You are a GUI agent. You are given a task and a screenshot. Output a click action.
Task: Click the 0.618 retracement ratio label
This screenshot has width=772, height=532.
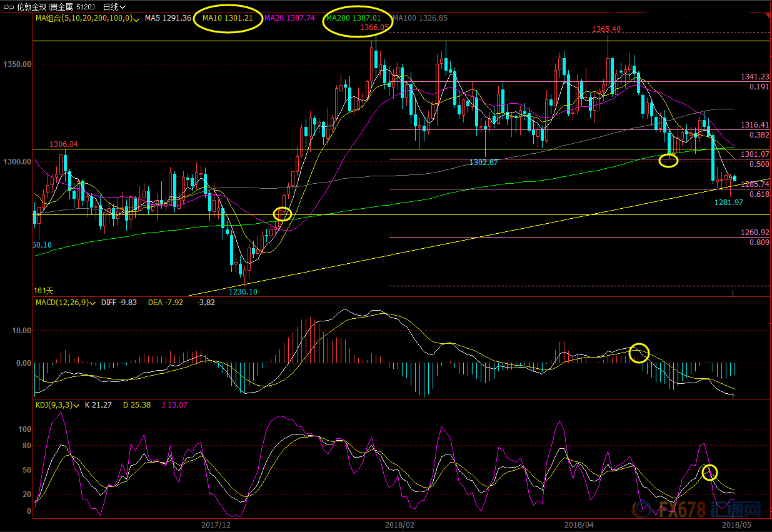pos(759,194)
